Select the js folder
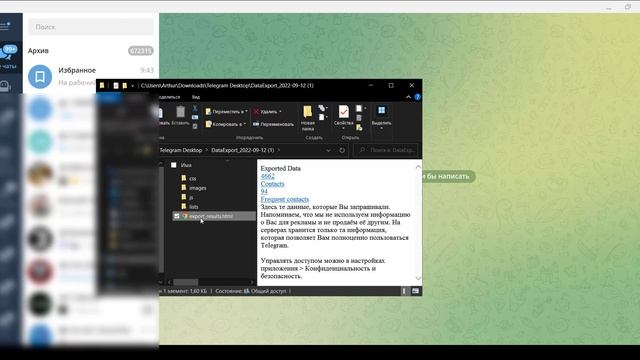 tap(191, 197)
